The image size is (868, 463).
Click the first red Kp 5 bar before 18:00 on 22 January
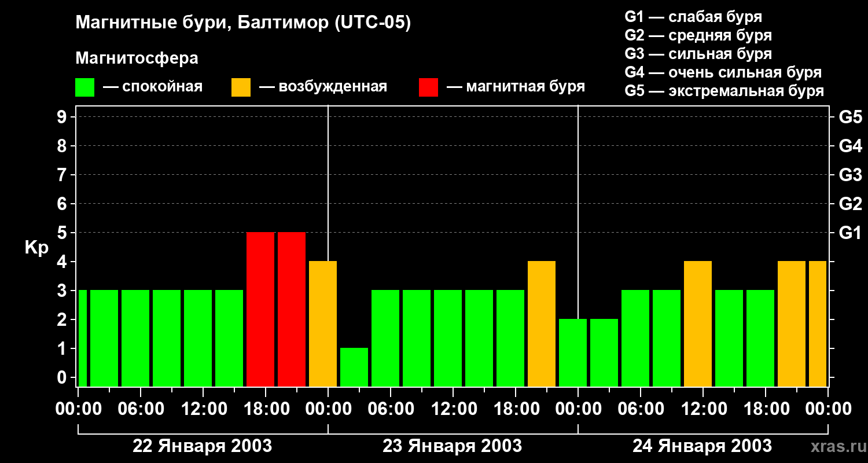260,310
